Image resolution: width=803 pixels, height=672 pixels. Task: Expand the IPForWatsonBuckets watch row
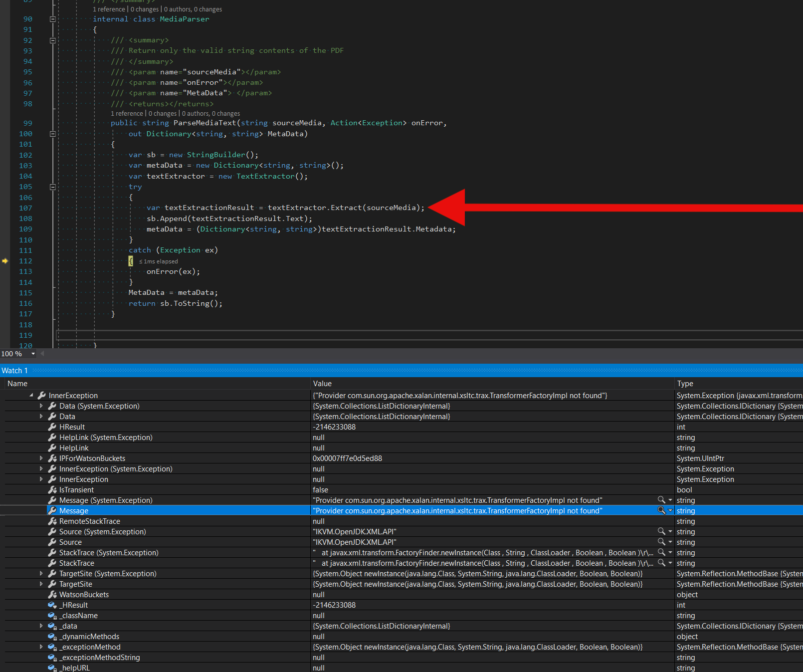point(41,458)
